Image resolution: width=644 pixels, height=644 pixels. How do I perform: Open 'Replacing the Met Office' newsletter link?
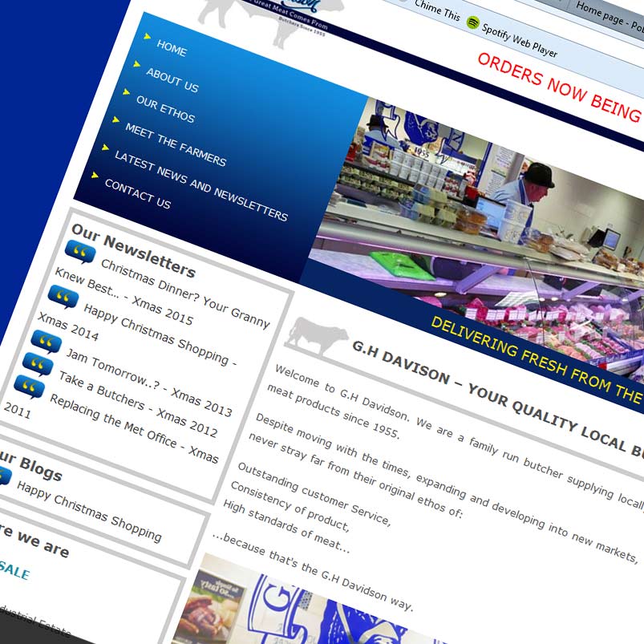[111, 429]
